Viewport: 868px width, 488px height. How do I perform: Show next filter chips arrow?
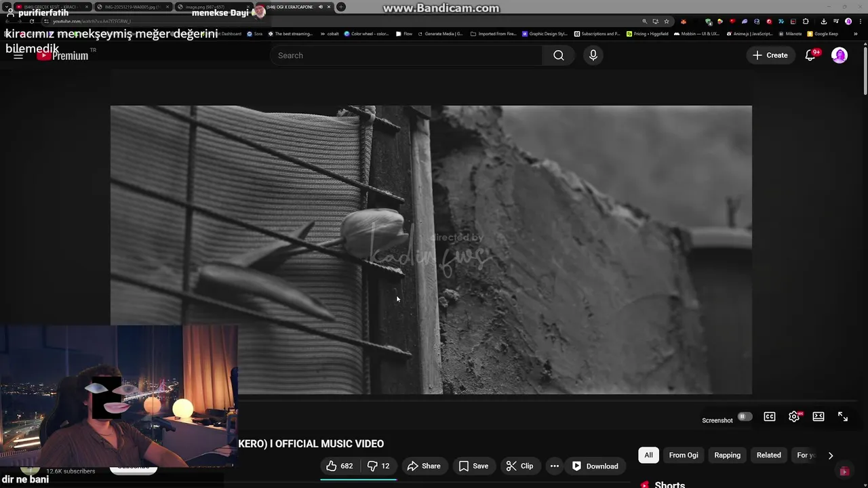[x=831, y=455]
